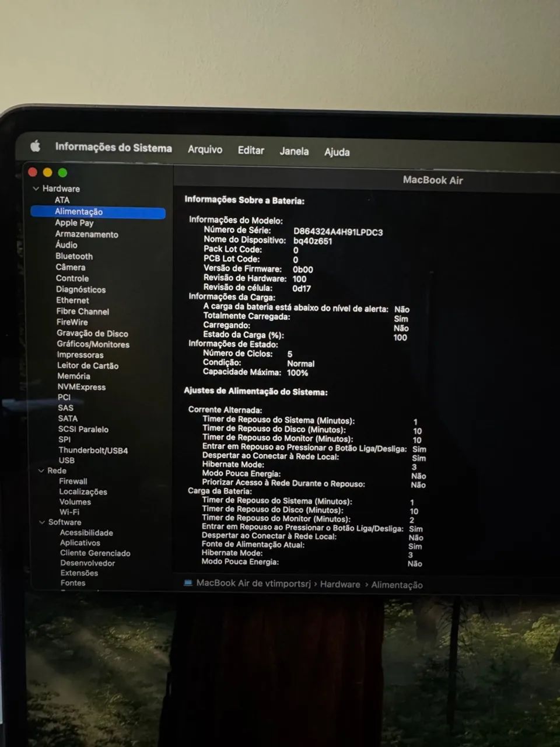The height and width of the screenshot is (747, 560).
Task: Select Cliente Gerenciado under Software
Action: pos(95,553)
